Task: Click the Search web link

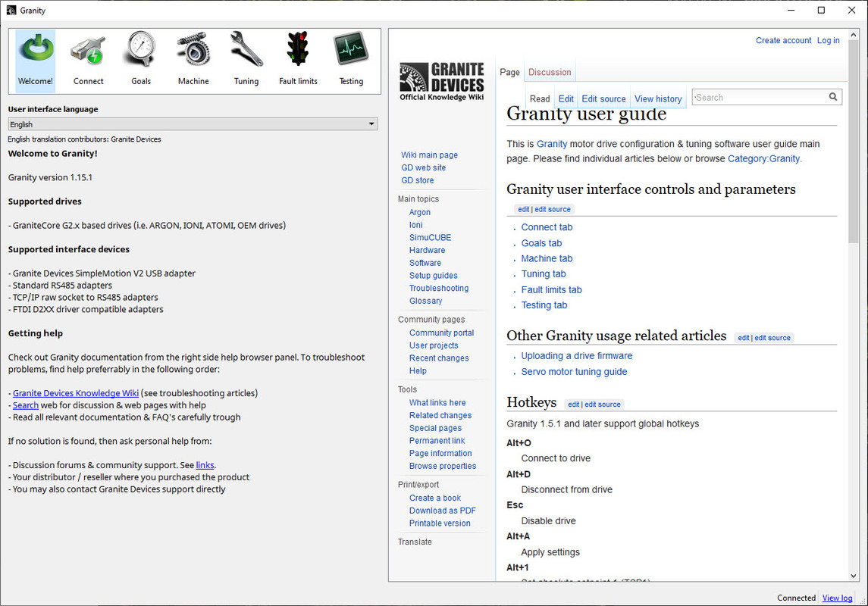Action: pos(26,405)
